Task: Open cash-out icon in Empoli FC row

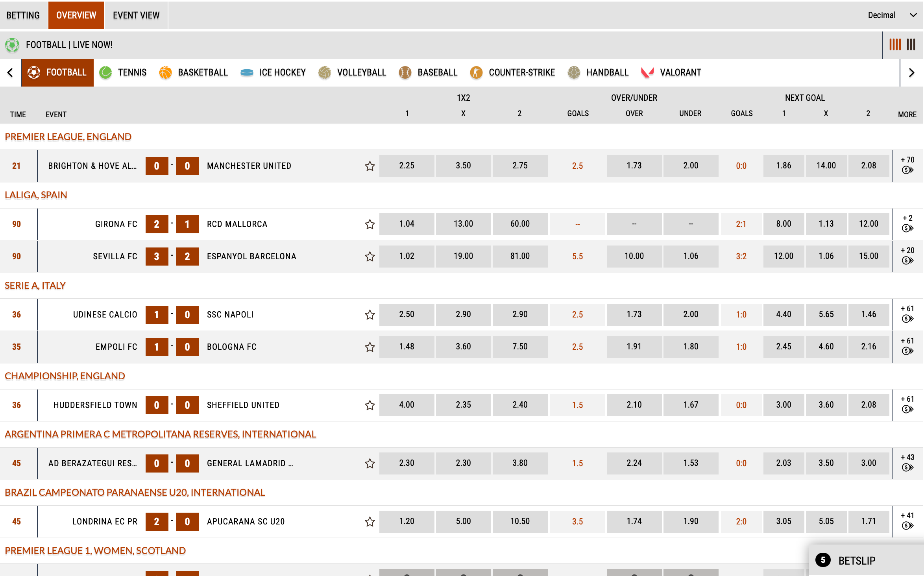Action: (907, 351)
